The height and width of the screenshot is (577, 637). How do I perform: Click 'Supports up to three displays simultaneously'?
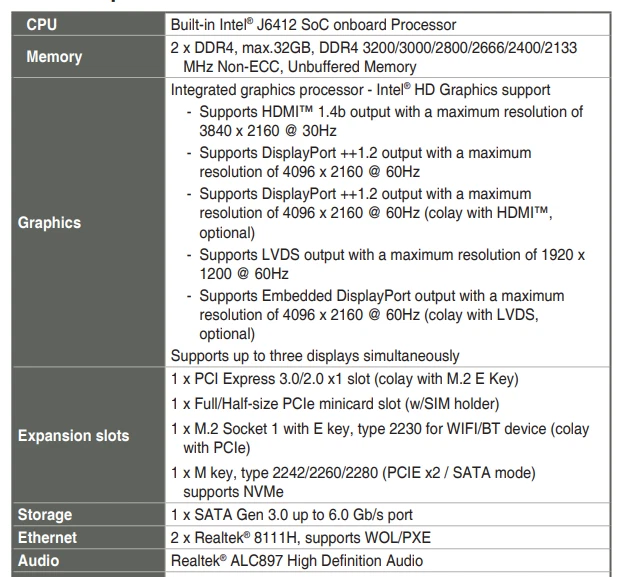pyautogui.click(x=315, y=355)
